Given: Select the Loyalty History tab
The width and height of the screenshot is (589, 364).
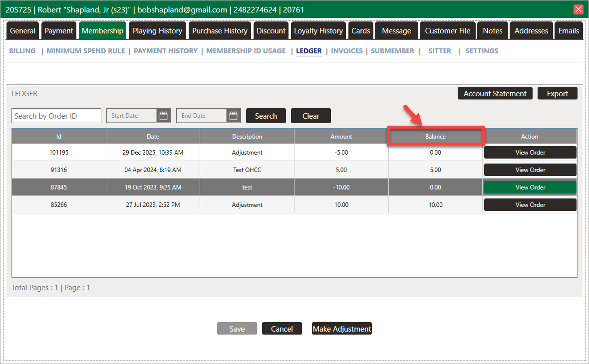Looking at the screenshot, I should pos(318,31).
